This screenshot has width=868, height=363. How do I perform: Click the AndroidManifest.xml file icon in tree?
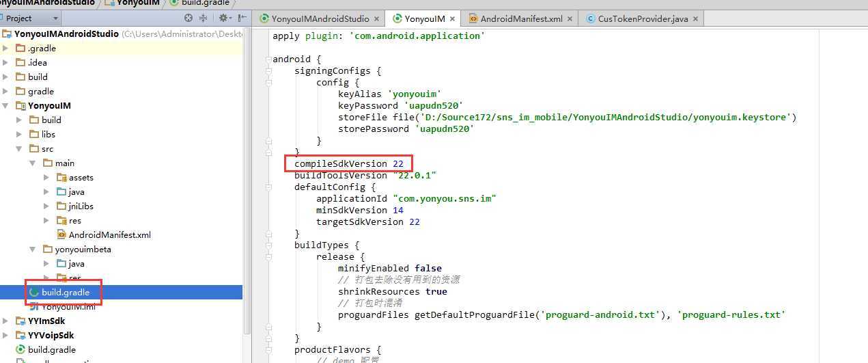61,235
